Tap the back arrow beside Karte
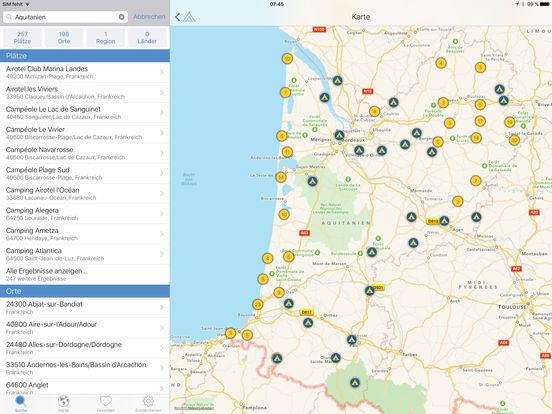 coord(178,17)
